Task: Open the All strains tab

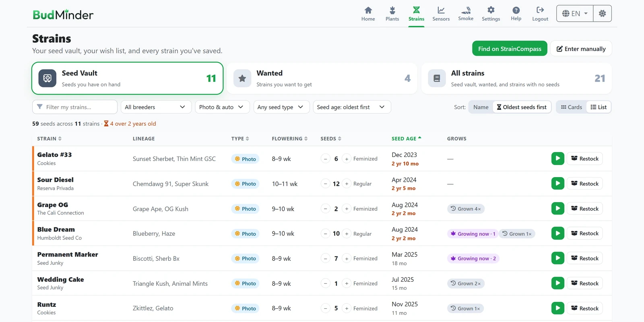Action: coord(517,78)
